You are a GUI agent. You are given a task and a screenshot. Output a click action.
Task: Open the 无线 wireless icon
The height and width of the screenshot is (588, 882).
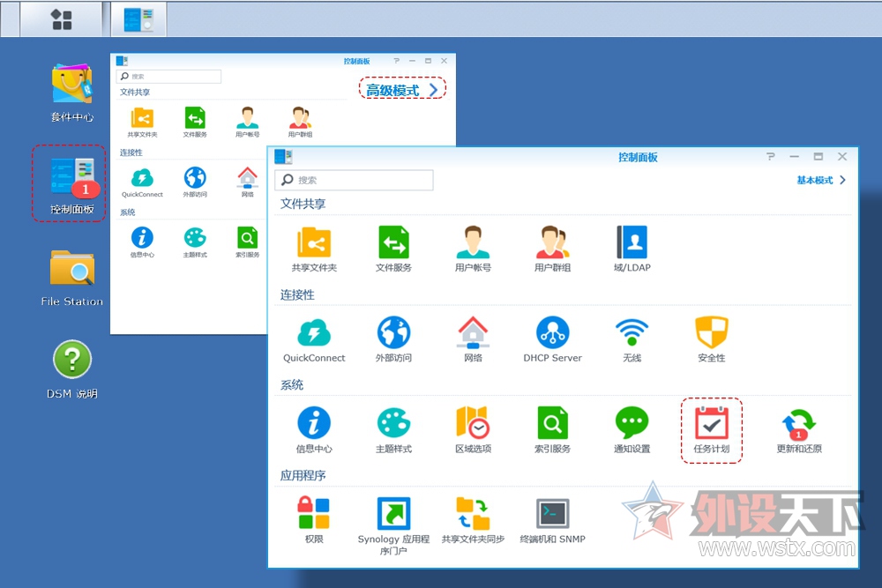pyautogui.click(x=632, y=339)
